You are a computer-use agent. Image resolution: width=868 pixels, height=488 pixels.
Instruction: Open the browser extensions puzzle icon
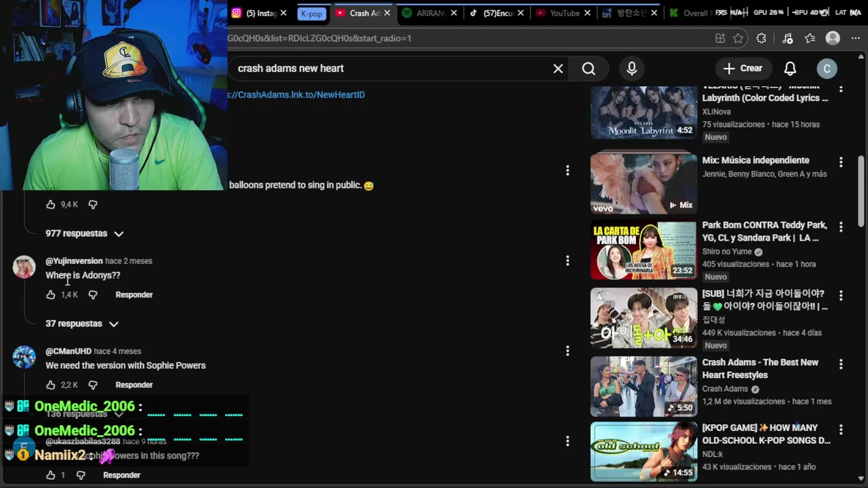coord(762,39)
